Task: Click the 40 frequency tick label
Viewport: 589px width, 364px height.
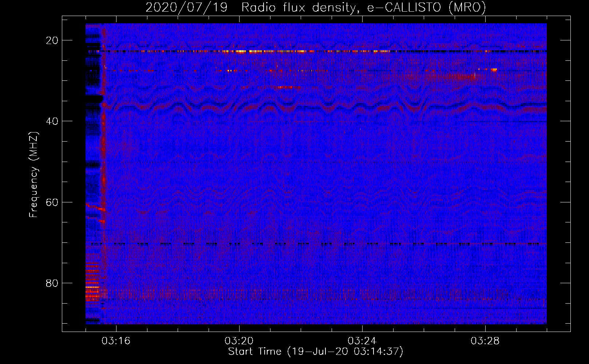Action: pyautogui.click(x=52, y=121)
